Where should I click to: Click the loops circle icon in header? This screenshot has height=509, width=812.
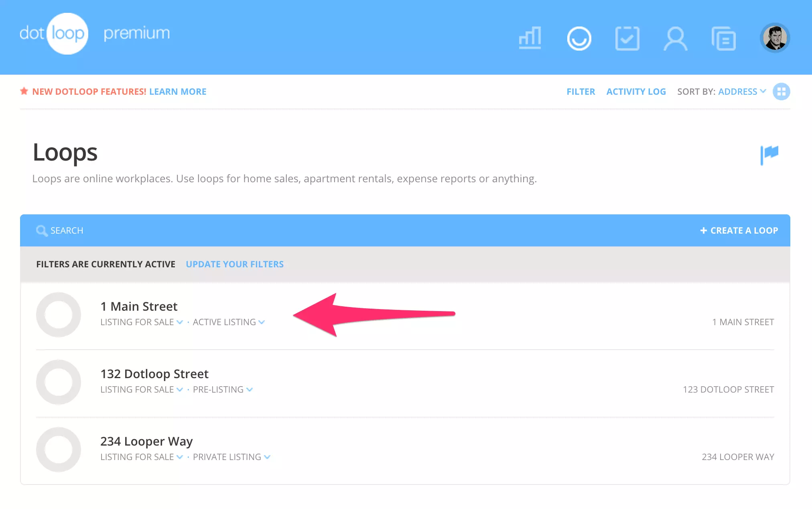coord(579,39)
